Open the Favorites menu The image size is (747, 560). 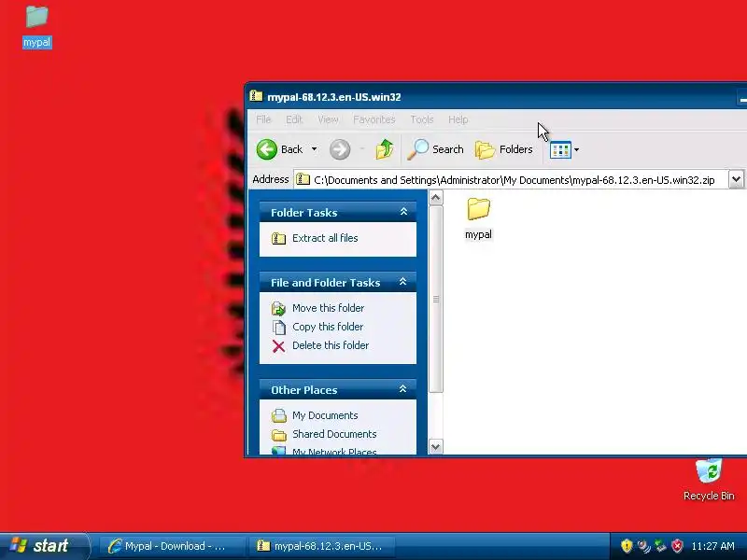pyautogui.click(x=374, y=119)
